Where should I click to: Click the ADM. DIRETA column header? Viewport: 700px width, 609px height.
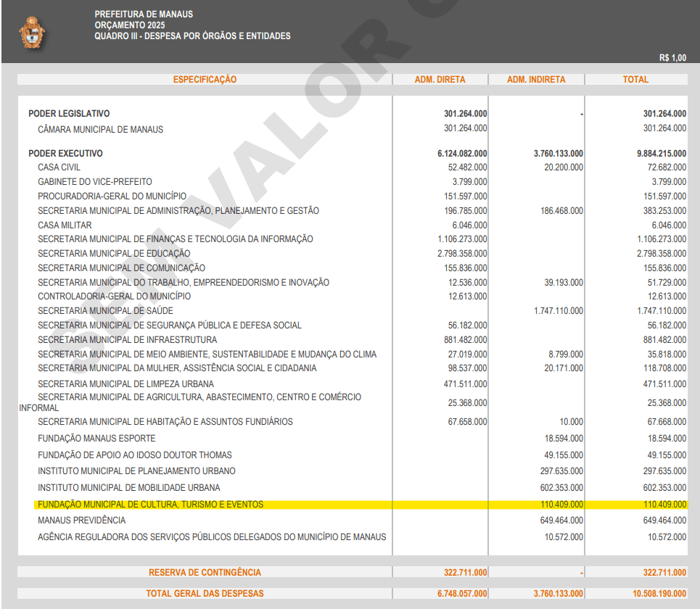[x=440, y=80]
